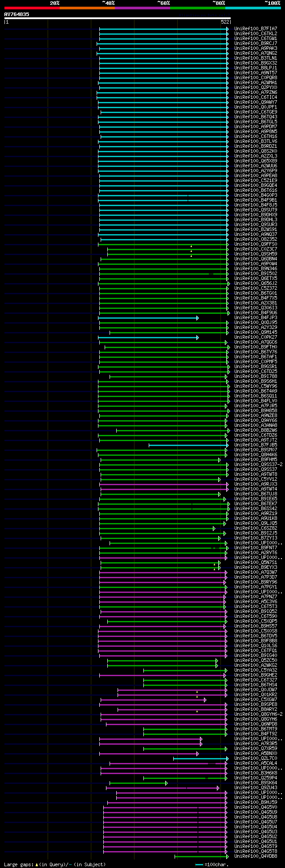Click the AV764835 query label
The width and height of the screenshot is (285, 868).
(17, 14)
